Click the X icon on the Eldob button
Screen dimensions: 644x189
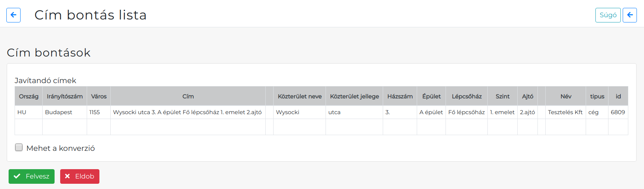tap(67, 176)
